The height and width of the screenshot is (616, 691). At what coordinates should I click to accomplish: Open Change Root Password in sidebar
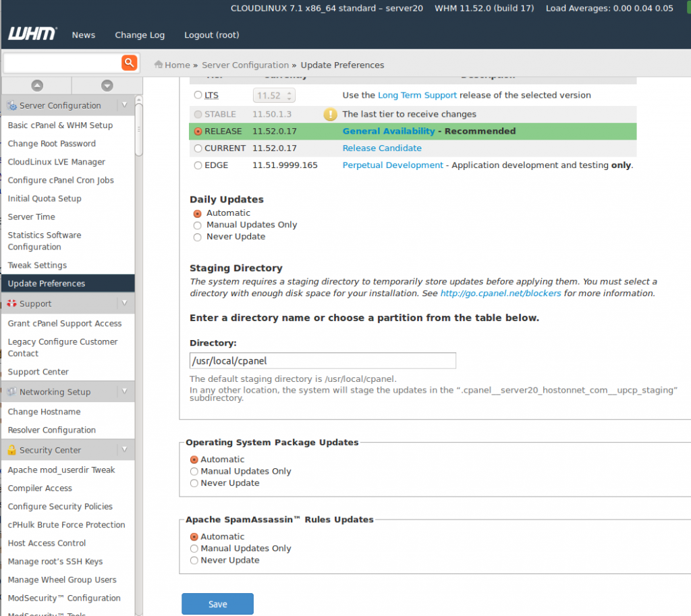(51, 144)
